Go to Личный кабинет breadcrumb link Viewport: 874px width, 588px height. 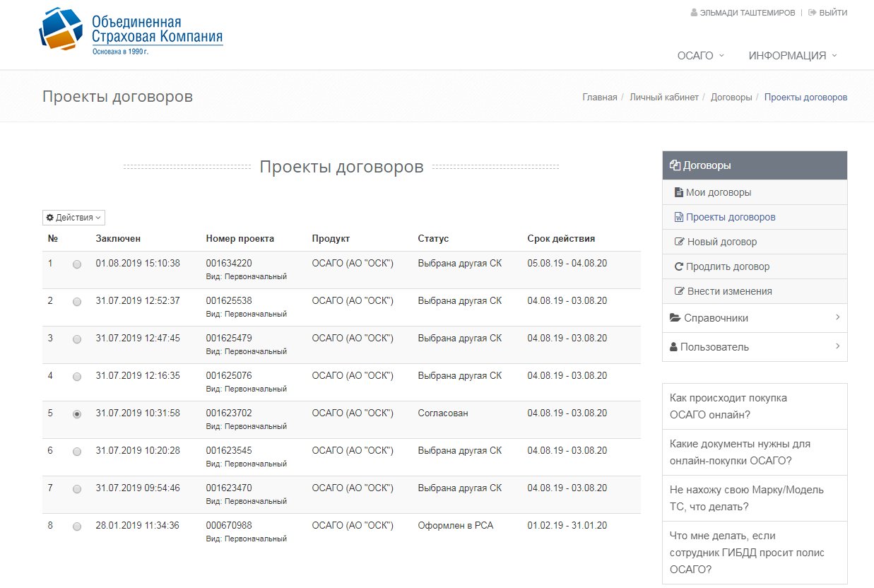tap(664, 98)
